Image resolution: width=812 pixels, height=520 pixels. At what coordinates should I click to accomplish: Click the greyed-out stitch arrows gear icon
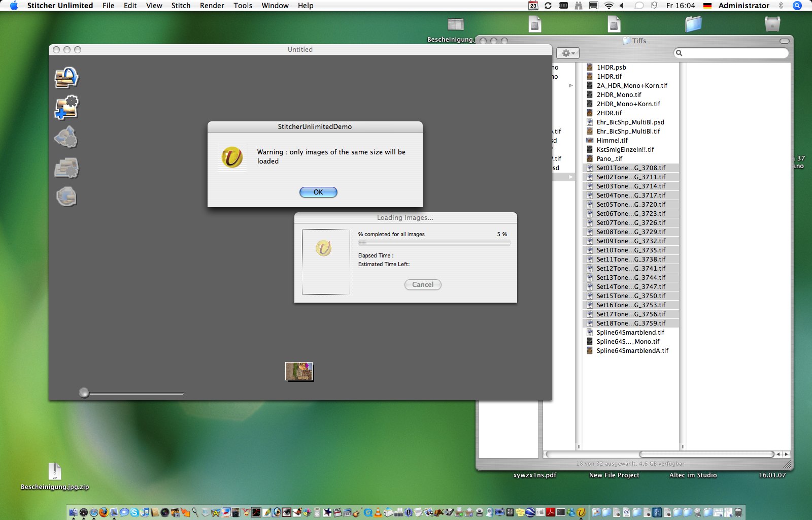(x=66, y=138)
